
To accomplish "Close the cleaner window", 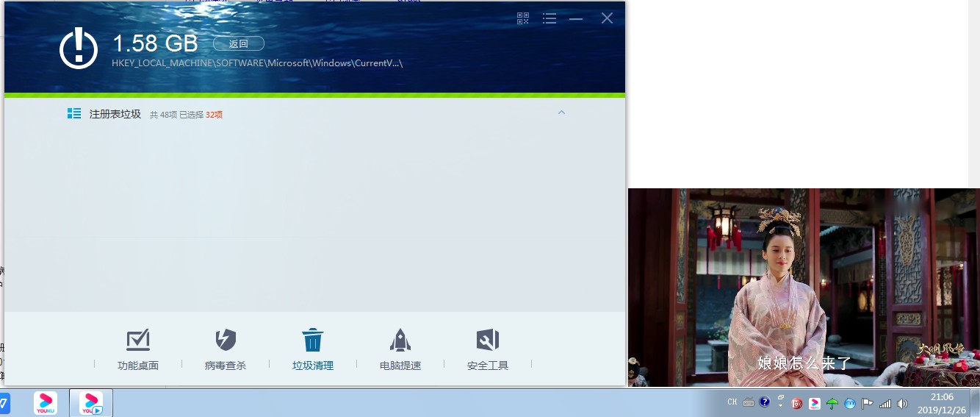I will pos(607,18).
